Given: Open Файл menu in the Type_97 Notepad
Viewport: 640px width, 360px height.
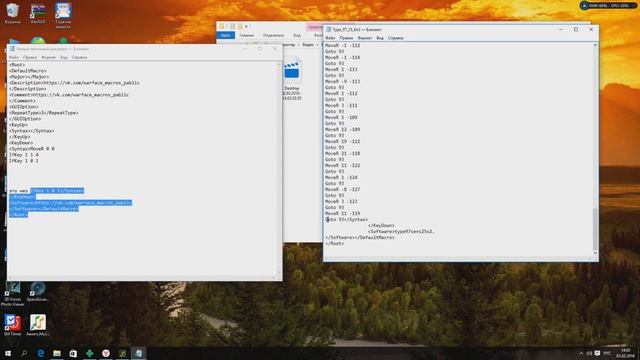Looking at the screenshot, I should point(330,38).
